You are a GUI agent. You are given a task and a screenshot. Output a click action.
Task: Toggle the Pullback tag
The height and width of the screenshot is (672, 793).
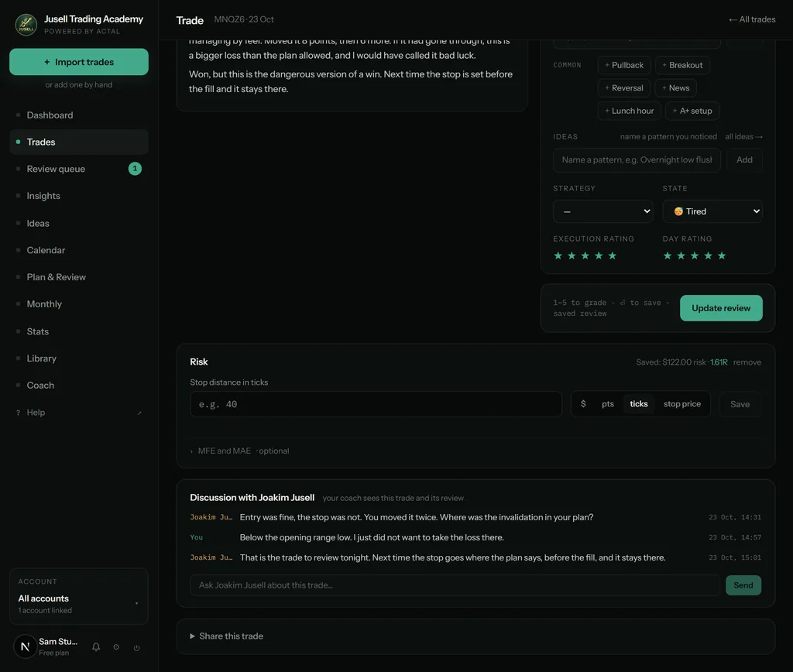(x=624, y=65)
